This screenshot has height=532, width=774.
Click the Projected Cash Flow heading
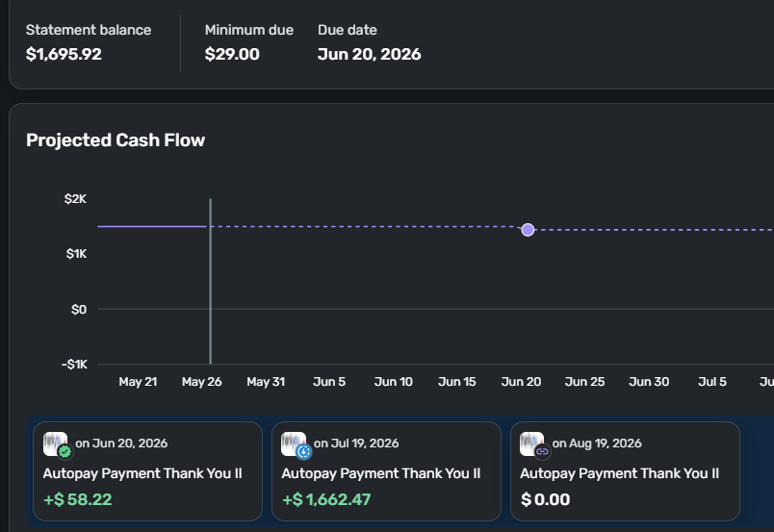click(x=116, y=140)
